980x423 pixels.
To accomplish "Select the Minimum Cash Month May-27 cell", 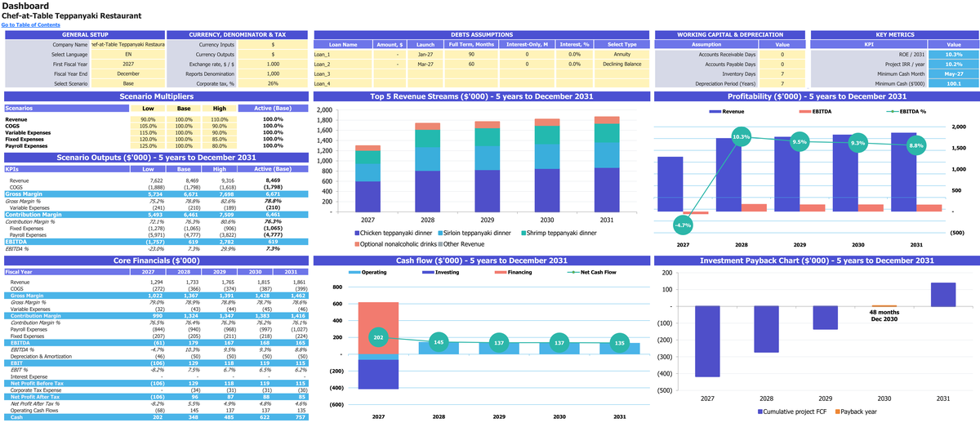I will point(953,73).
